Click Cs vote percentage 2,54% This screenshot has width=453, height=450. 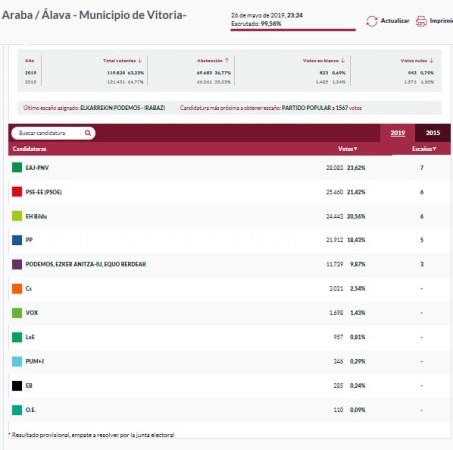(358, 289)
